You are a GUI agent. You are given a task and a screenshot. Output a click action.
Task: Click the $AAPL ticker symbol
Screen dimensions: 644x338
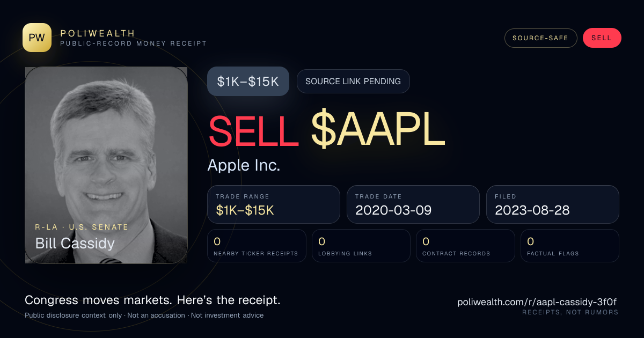click(378, 131)
